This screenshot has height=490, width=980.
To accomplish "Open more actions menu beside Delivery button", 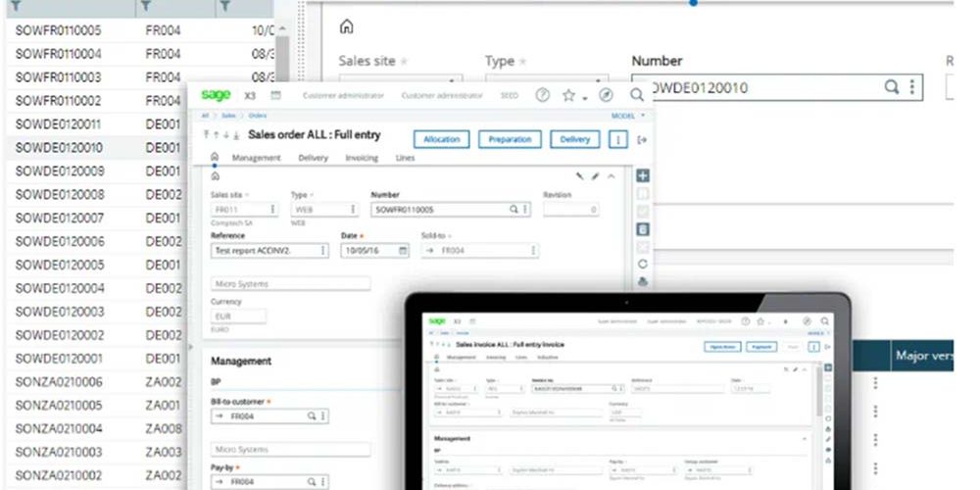I will pyautogui.click(x=618, y=139).
